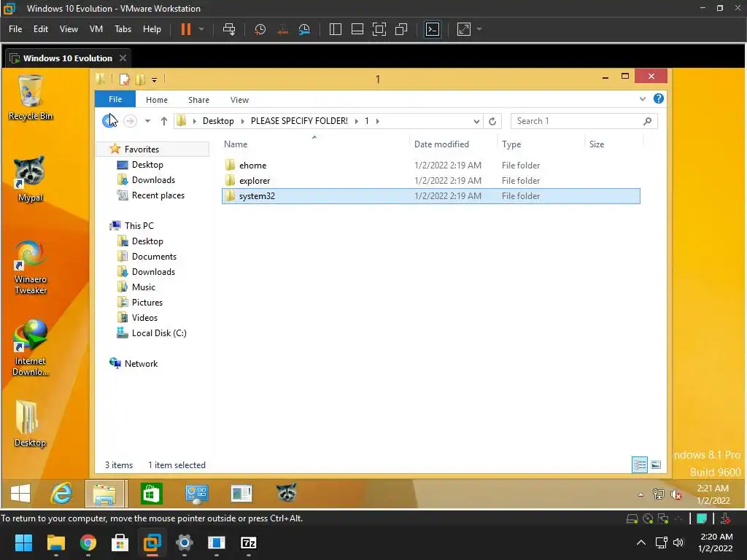
Task: Select the explorer folder
Action: click(x=430, y=181)
